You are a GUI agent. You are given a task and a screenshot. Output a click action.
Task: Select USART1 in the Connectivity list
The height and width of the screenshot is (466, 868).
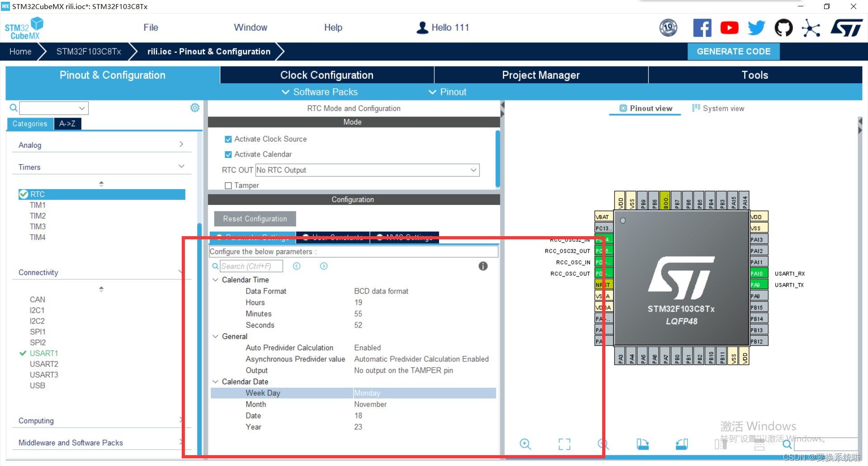44,353
